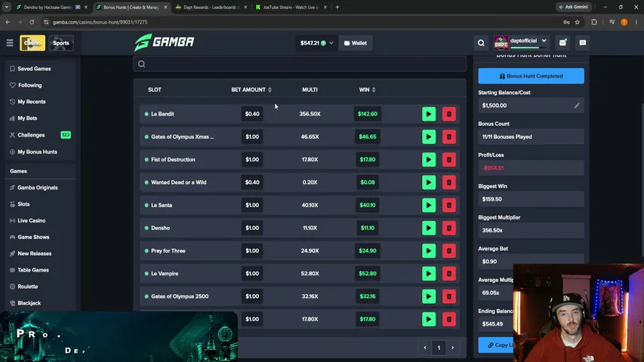Screen dimensions: 644x362
Task: Open My Bets in sidebar
Action: point(27,118)
